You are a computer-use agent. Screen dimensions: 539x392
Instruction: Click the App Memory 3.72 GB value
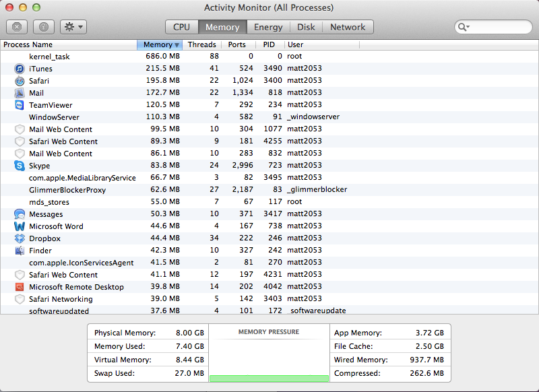429,333
